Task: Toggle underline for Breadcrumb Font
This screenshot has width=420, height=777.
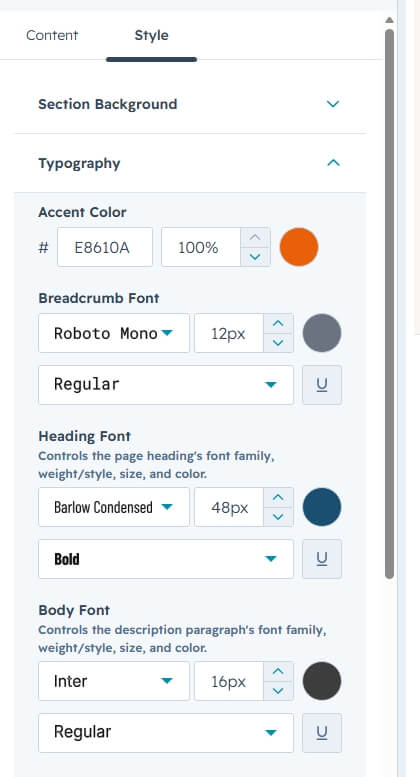Action: point(322,385)
